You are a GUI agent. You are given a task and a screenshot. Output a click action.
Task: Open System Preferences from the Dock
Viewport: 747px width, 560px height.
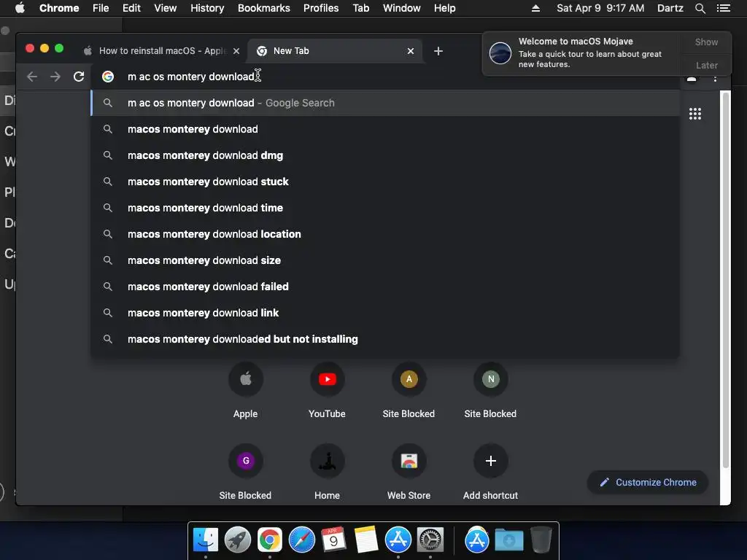(430, 540)
